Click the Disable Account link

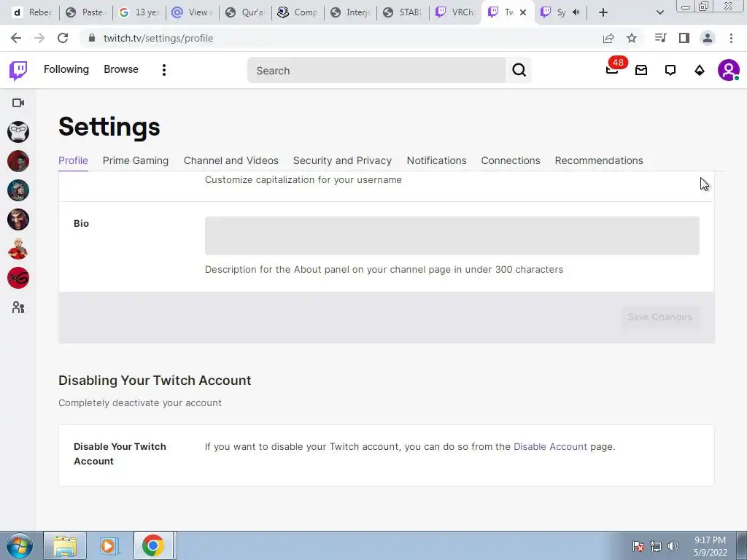550,447
